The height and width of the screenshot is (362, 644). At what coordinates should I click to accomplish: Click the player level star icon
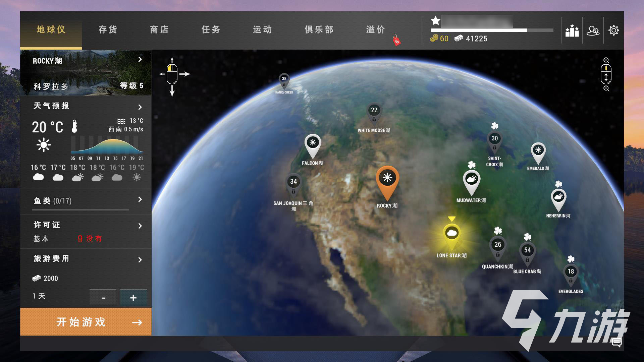435,21
